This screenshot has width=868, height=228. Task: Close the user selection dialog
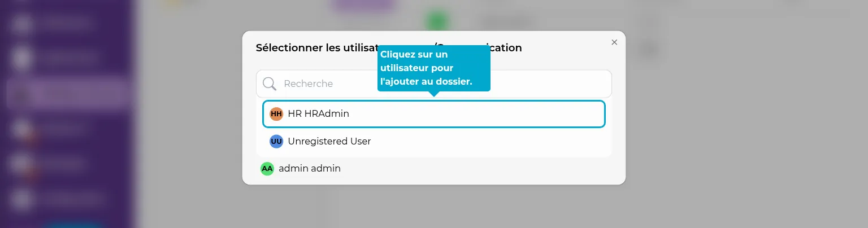point(614,42)
